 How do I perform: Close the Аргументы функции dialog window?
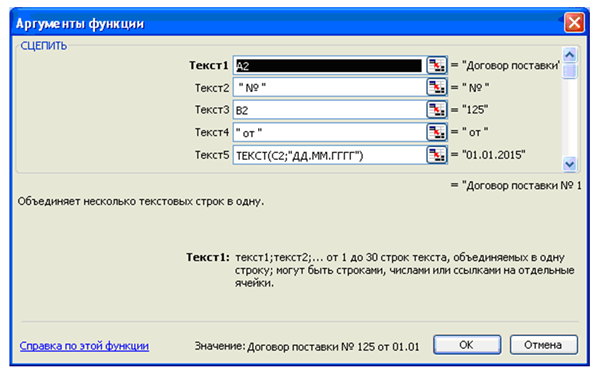pos(574,23)
